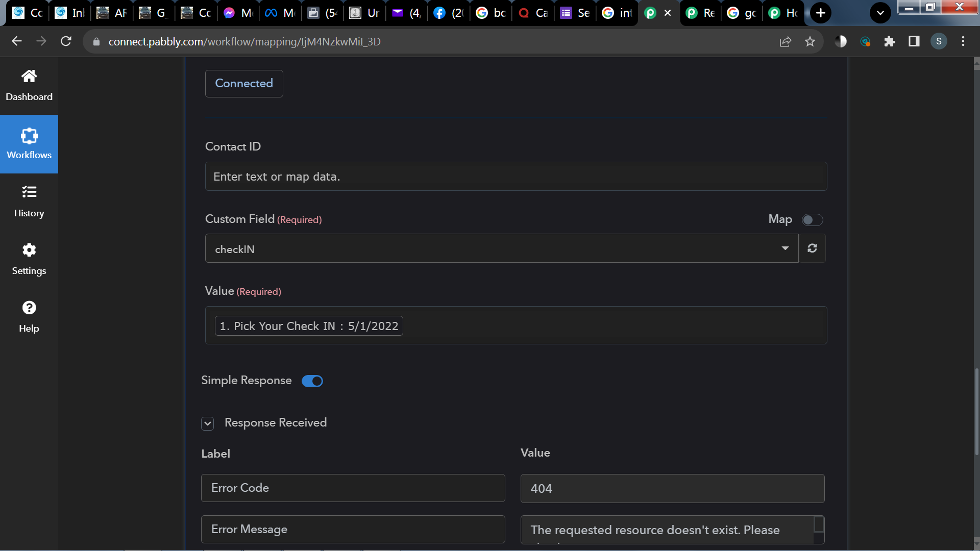The width and height of the screenshot is (980, 551).
Task: Switch to the Google 'bc' tab
Action: tap(491, 13)
